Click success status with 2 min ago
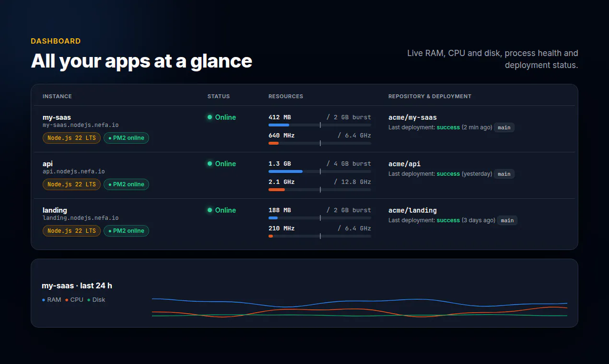609x364 pixels. 448,127
